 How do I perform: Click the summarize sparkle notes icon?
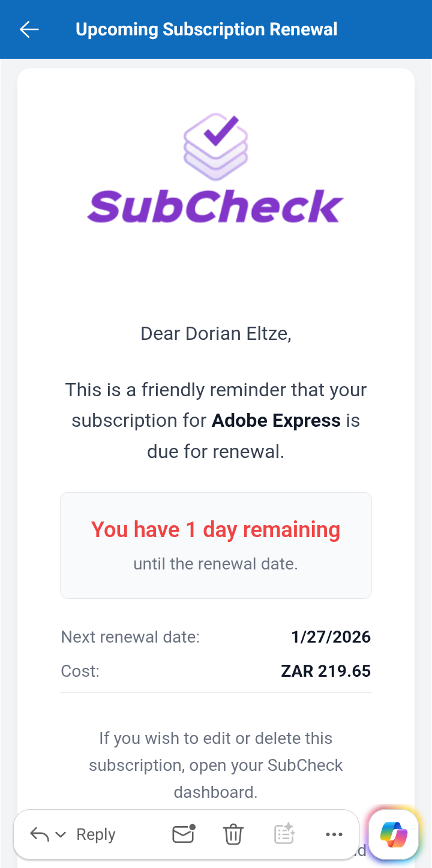284,834
